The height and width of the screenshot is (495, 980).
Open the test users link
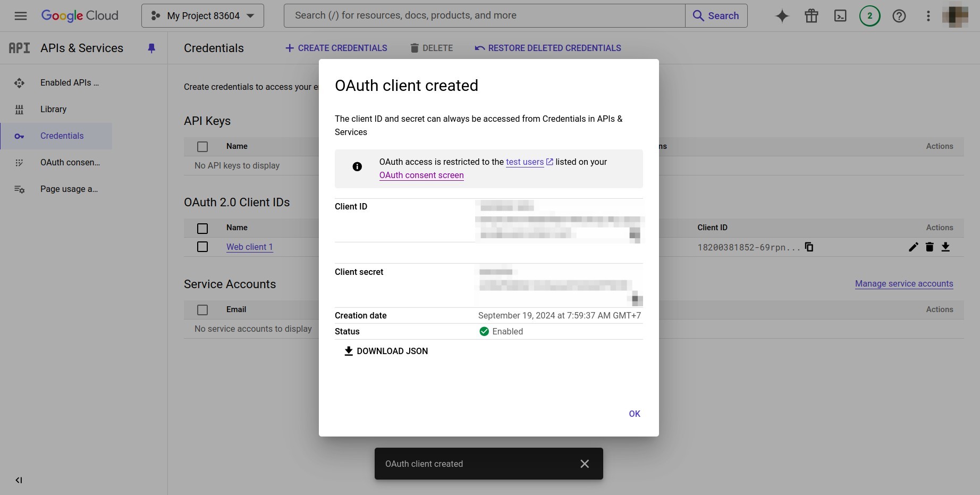pos(525,162)
